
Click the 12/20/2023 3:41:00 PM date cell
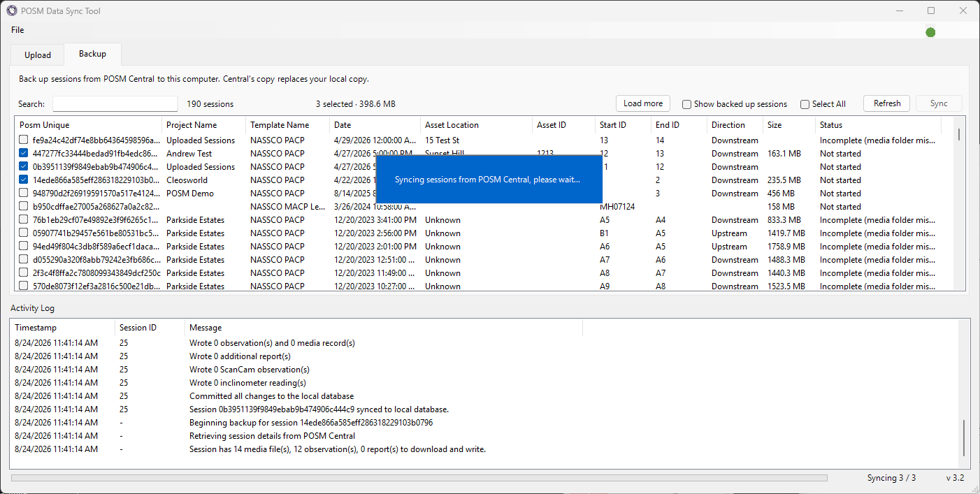point(375,219)
